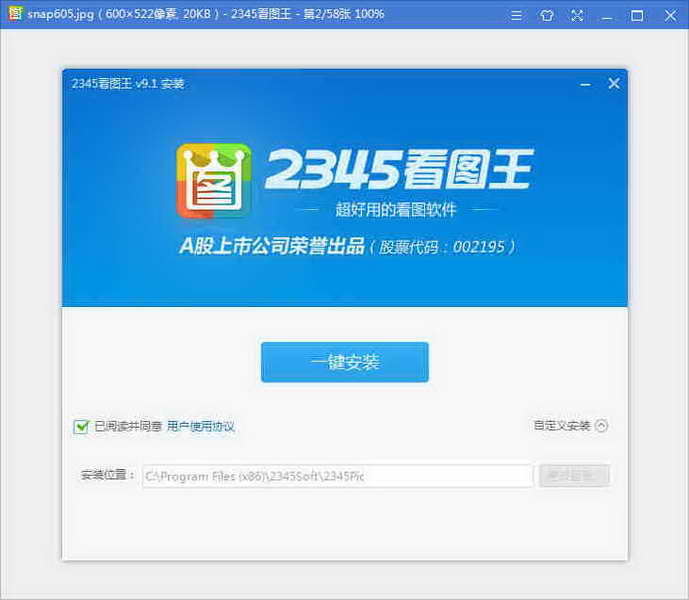Click the 股票代码：002195 text
Image resolution: width=689 pixels, height=600 pixels.
441,247
